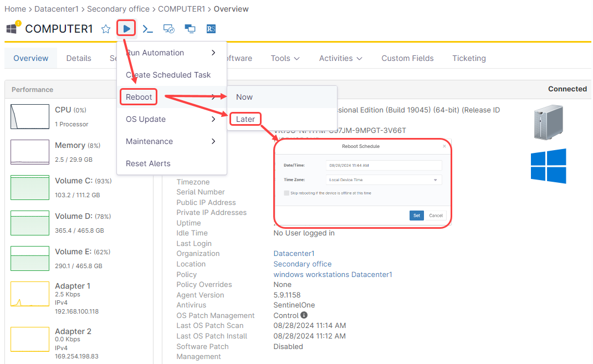Screen dimensions: 593x364
Task: Expand the Tools tab dropdown
Action: 285,58
